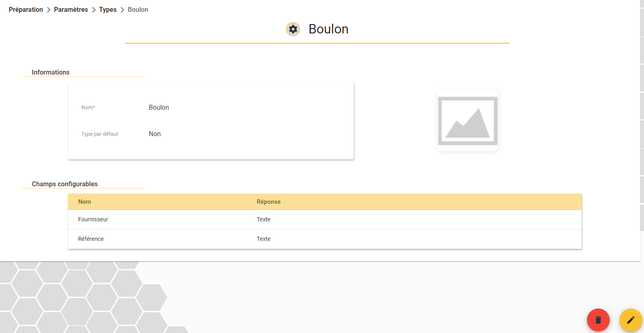Click the Champs configurables section heading
The width and height of the screenshot is (644, 333).
point(65,184)
